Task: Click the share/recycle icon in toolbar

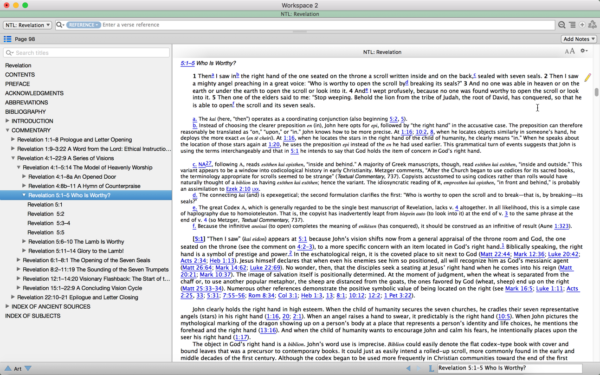Action: (x=592, y=25)
